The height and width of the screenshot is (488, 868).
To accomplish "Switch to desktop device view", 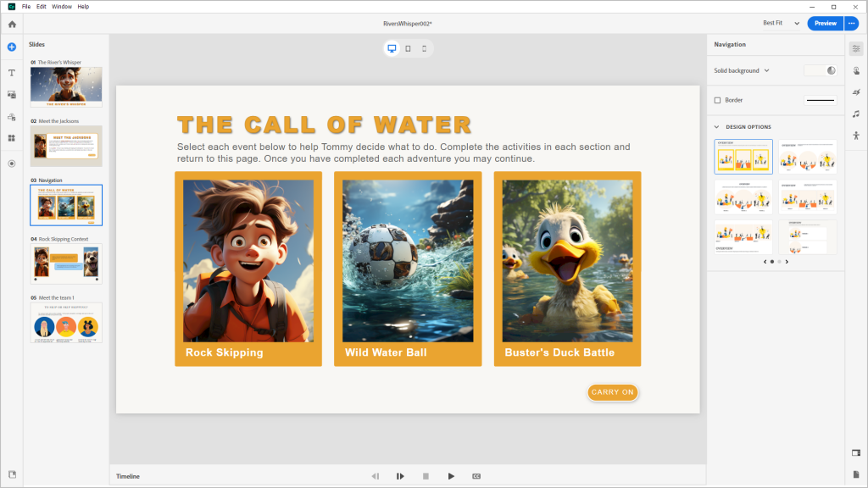I will (x=392, y=48).
